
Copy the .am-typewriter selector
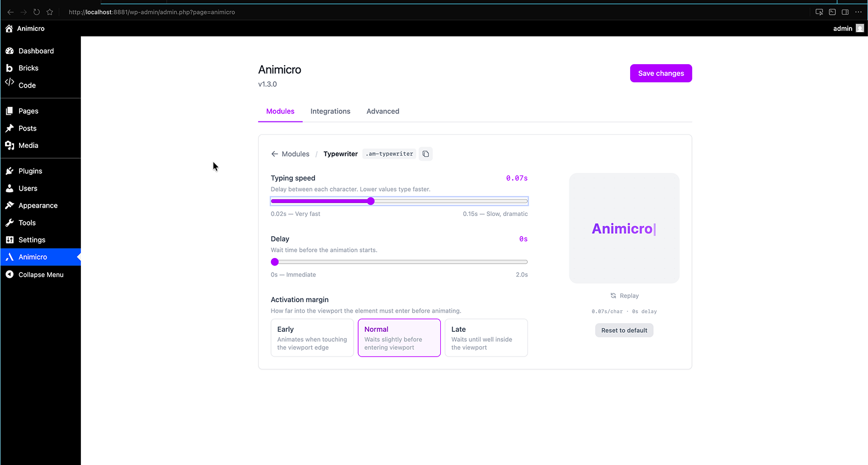point(426,154)
